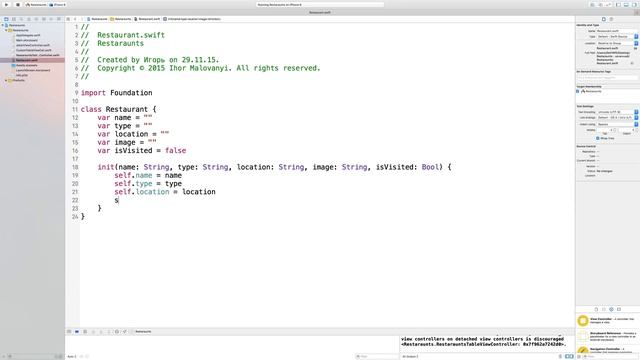Open the Media library tab
Image resolution: width=640 pixels, height=360 pixels.
pos(619,309)
